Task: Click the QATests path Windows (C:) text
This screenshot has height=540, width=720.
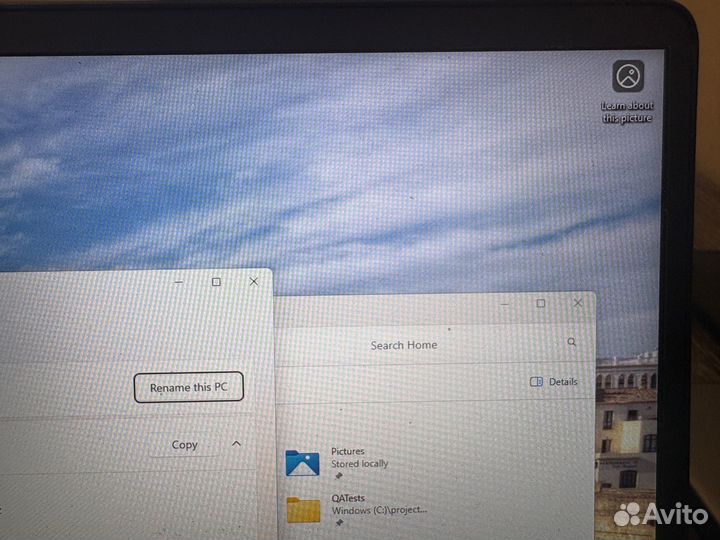Action: tap(379, 510)
